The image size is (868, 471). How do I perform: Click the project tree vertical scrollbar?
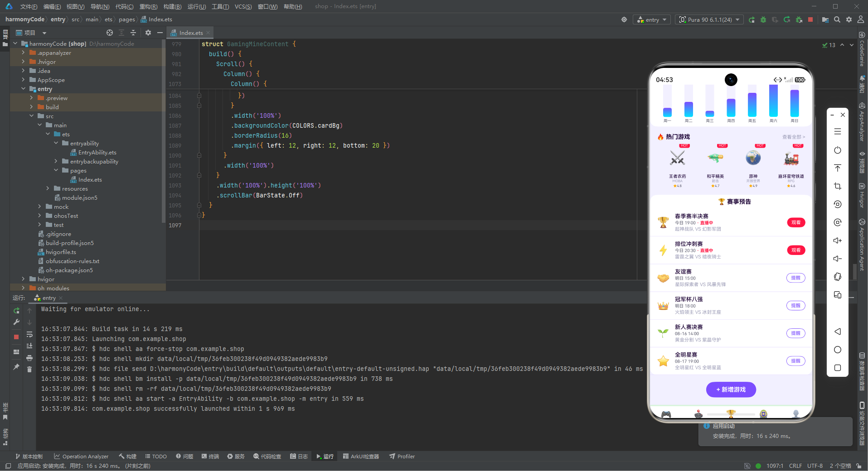(164, 131)
